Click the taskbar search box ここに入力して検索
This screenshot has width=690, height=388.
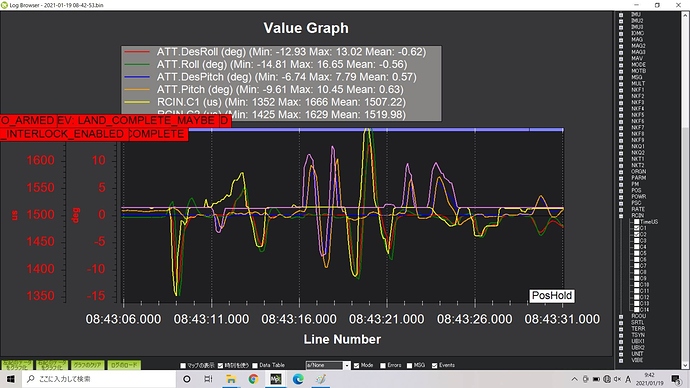[x=98, y=379]
